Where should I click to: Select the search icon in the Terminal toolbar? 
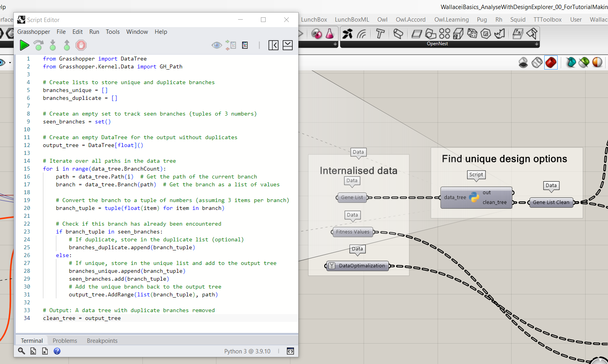pos(22,351)
